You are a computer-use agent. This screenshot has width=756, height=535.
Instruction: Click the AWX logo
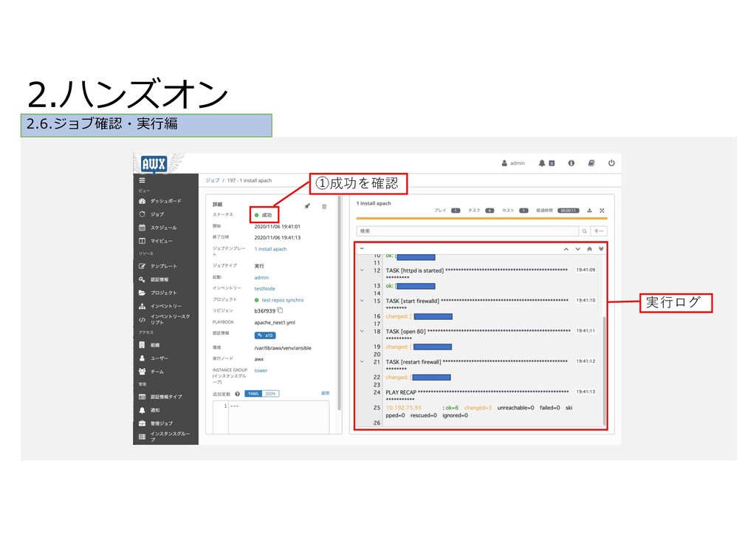click(154, 164)
